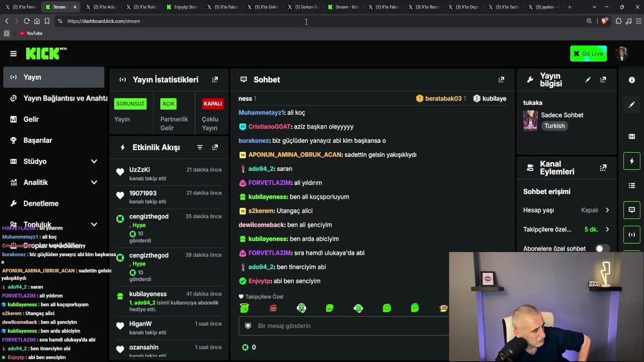644x362 pixels.
Task: Open the Etkinlik Akışı filter icon
Action: pos(200,147)
